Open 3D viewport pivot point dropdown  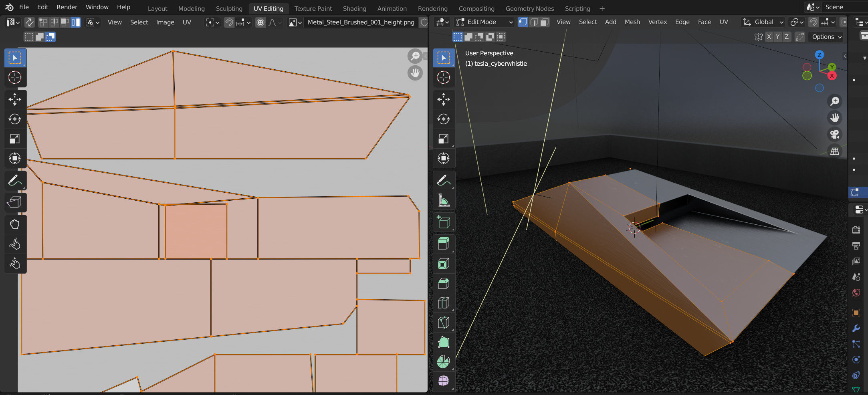tap(796, 22)
